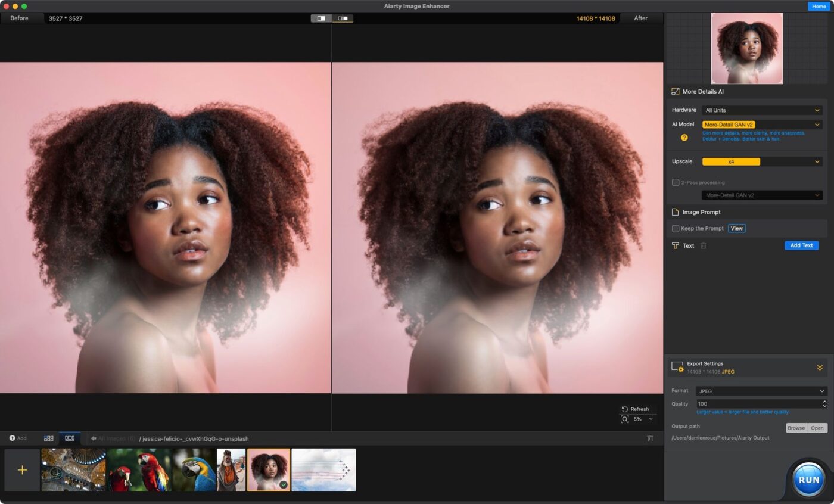Viewport: 834px width, 504px height.
Task: Click the AI Model help question icon
Action: (684, 138)
